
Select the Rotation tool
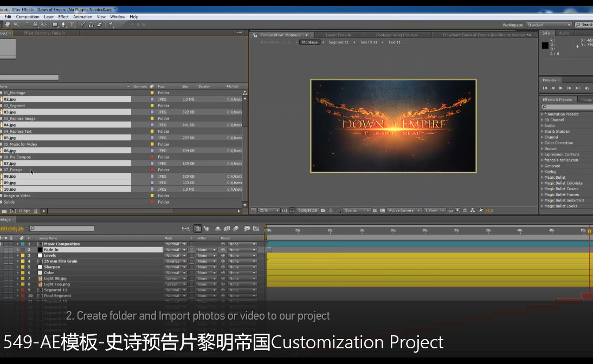pyautogui.click(x=27, y=24)
